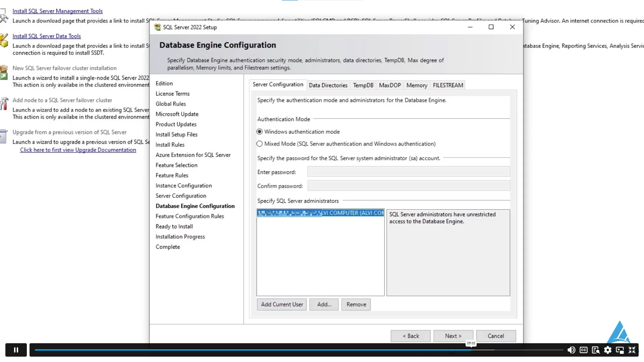This screenshot has width=644, height=362.
Task: Click the pause playback control button
Action: tap(16, 350)
